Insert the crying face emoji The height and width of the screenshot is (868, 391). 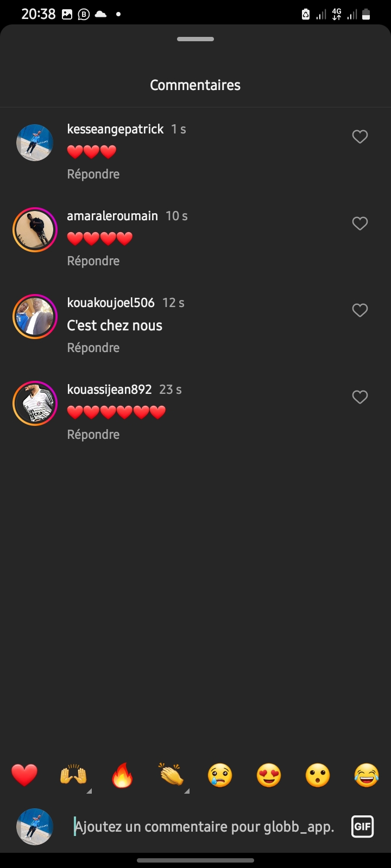[220, 775]
